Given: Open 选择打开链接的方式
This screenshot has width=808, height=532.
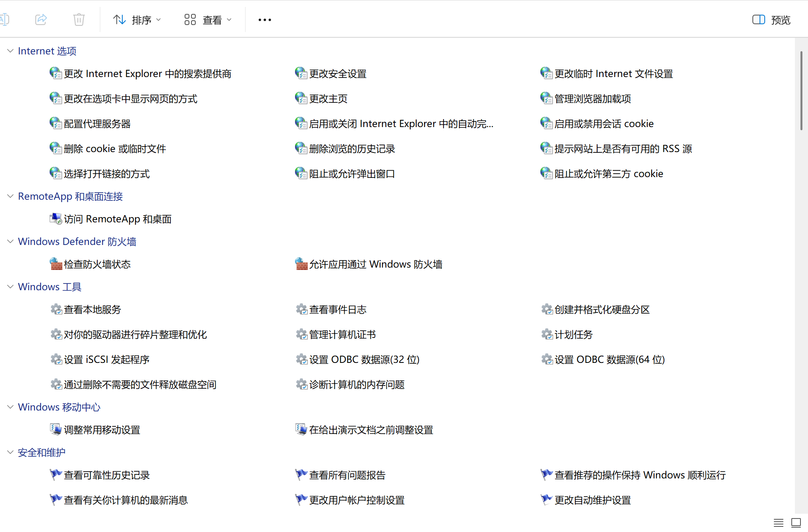Looking at the screenshot, I should (x=107, y=174).
